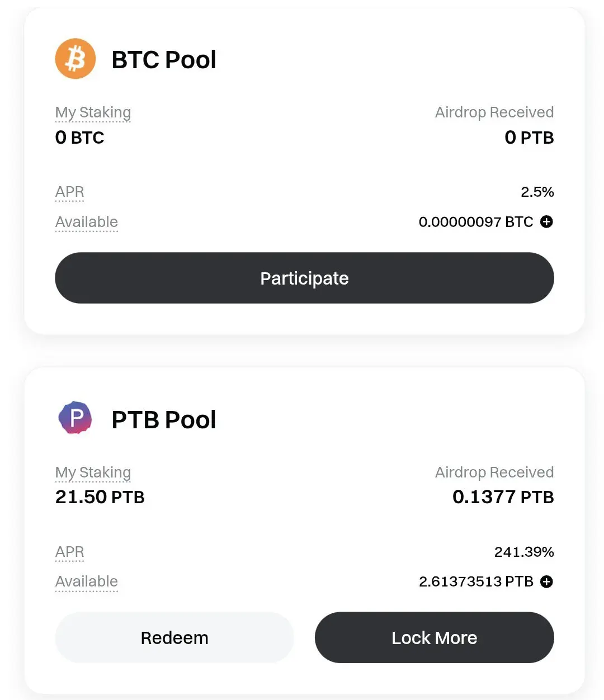This screenshot has width=604, height=700.
Task: Click the Redeem button in PTB Pool
Action: (x=174, y=637)
